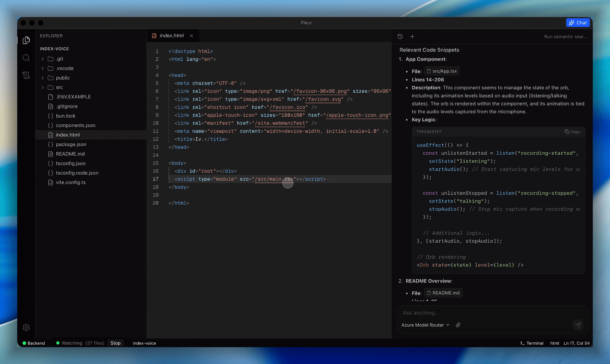Open the Explorer files icon in sidebar
Screen dimensions: 610x364
[26, 40]
